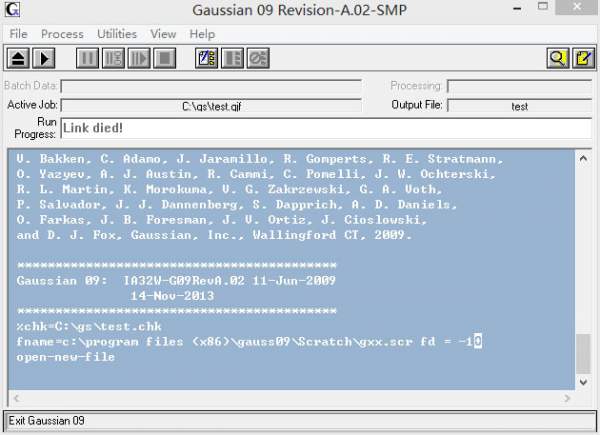
Task: Open the Process menu
Action: [x=62, y=34]
